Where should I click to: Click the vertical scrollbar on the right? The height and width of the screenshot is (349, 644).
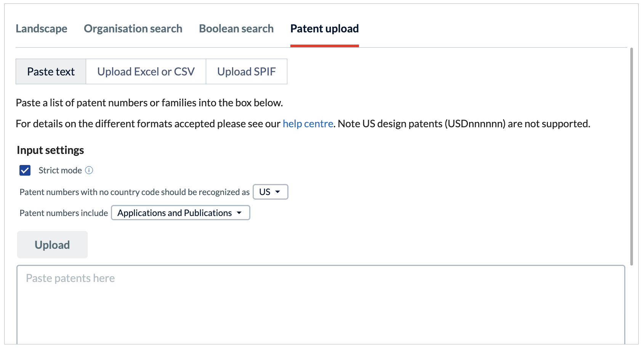[631, 156]
